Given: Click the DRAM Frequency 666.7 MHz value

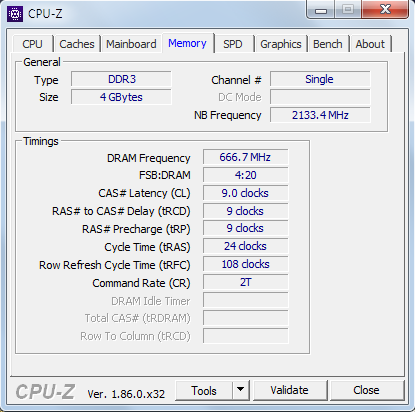Looking at the screenshot, I should coord(245,157).
